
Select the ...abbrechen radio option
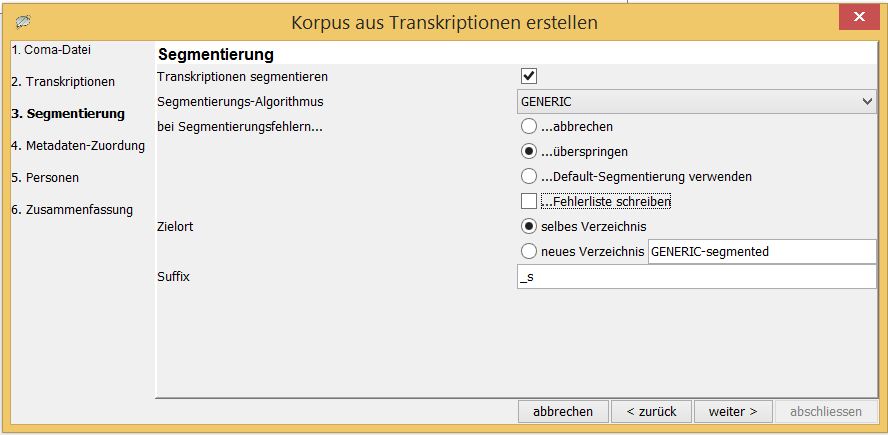(x=529, y=126)
